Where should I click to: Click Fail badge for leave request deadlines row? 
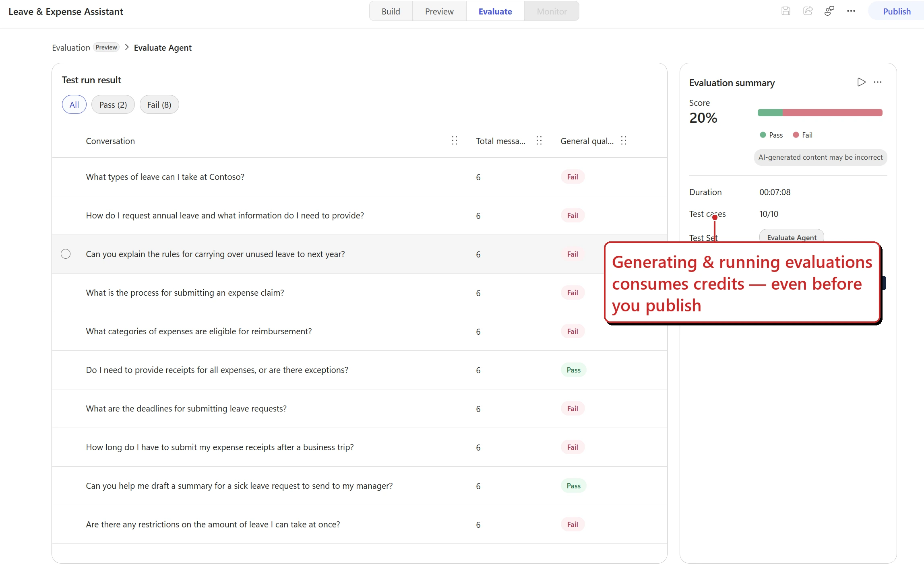coord(573,408)
